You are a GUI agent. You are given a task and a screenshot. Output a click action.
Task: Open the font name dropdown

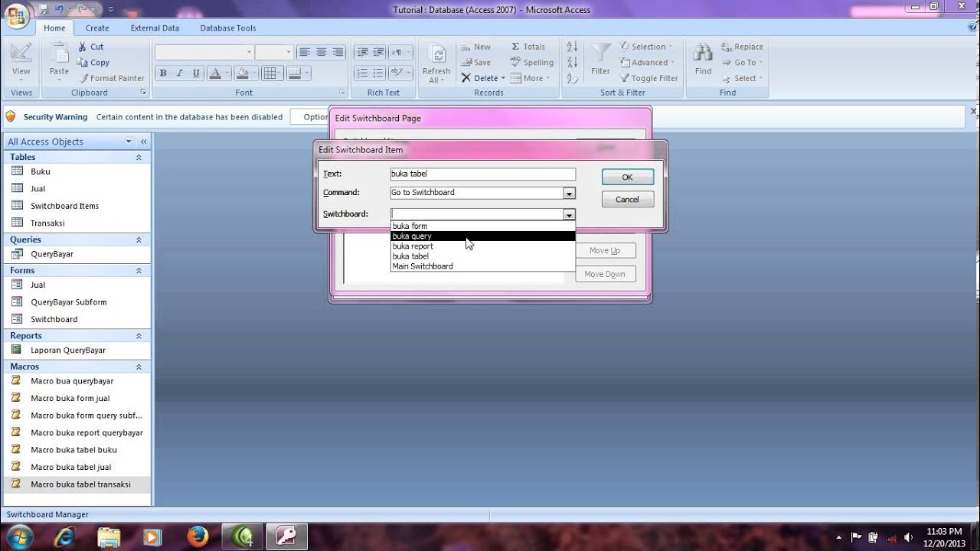[249, 52]
